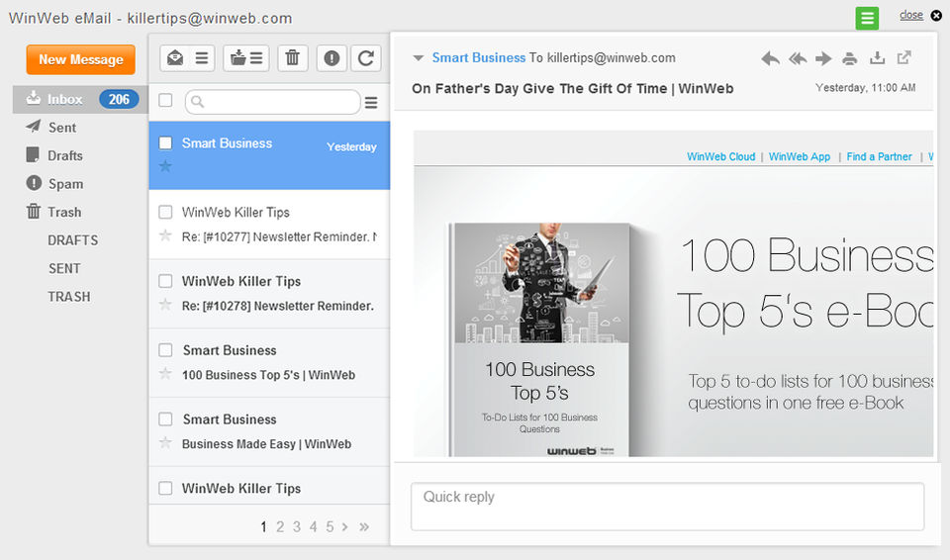Go to the Spam folder
This screenshot has height=560, width=950.
point(65,184)
